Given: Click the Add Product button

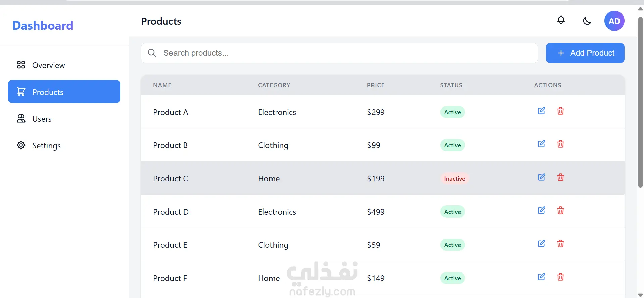Looking at the screenshot, I should pos(585,53).
